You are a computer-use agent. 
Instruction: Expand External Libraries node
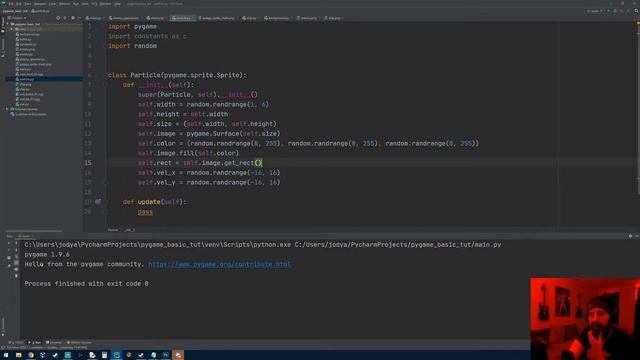(7, 109)
